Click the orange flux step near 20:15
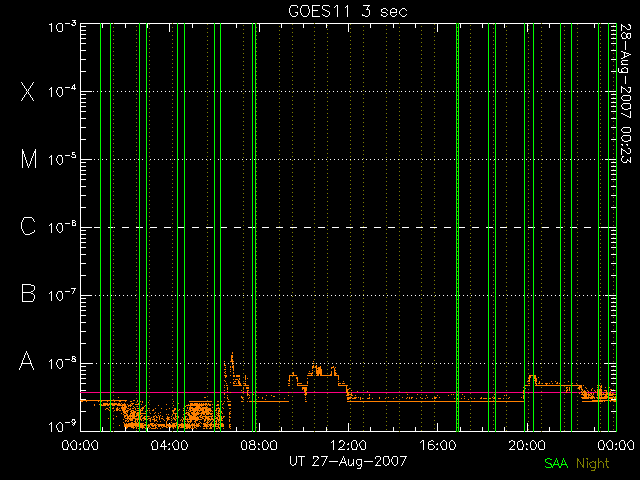This screenshot has height=480, width=640. tap(532, 379)
